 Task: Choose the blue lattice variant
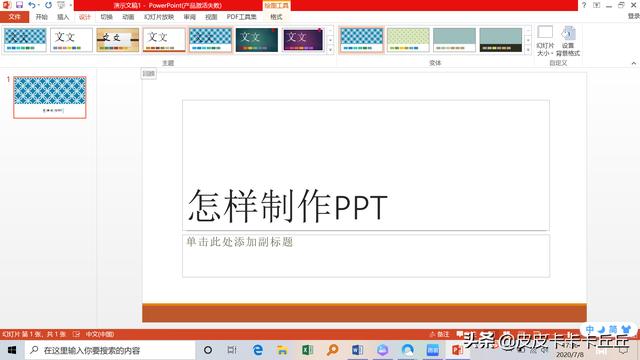tap(362, 40)
